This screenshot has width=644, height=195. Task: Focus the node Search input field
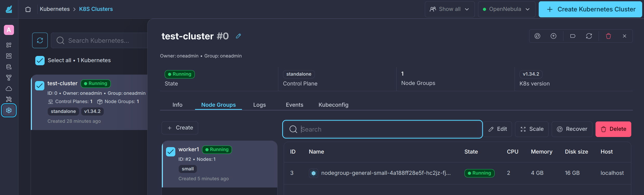[382, 129]
